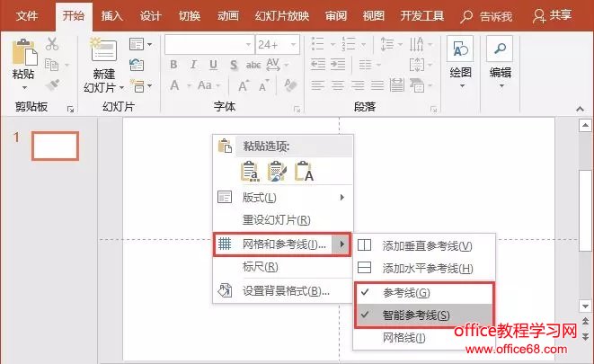
Task: Switch to the 插入 Insert tab
Action: (111, 16)
